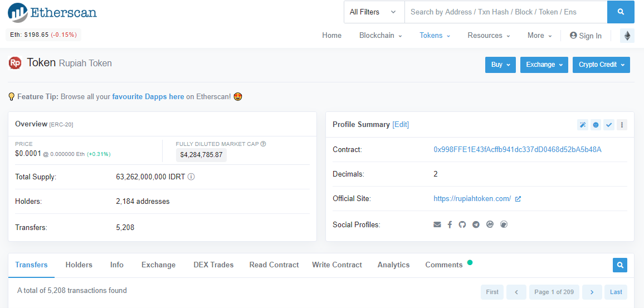Go to next page with the right chevron
Screen dimensions: 644x308
592,292
